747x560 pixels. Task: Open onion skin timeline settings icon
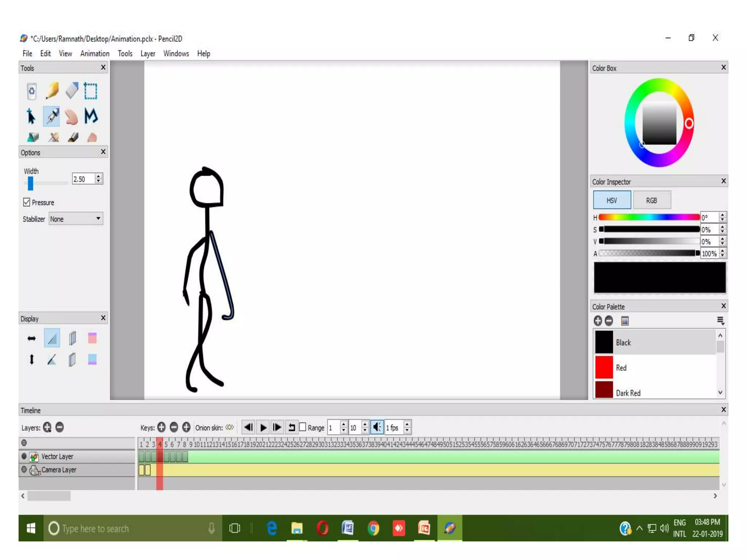pyautogui.click(x=229, y=427)
